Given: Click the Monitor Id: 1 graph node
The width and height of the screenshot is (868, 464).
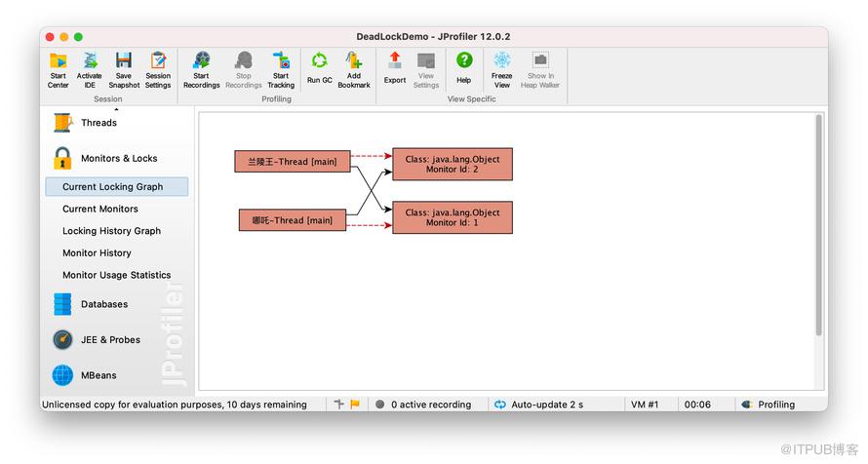Looking at the screenshot, I should coord(453,217).
